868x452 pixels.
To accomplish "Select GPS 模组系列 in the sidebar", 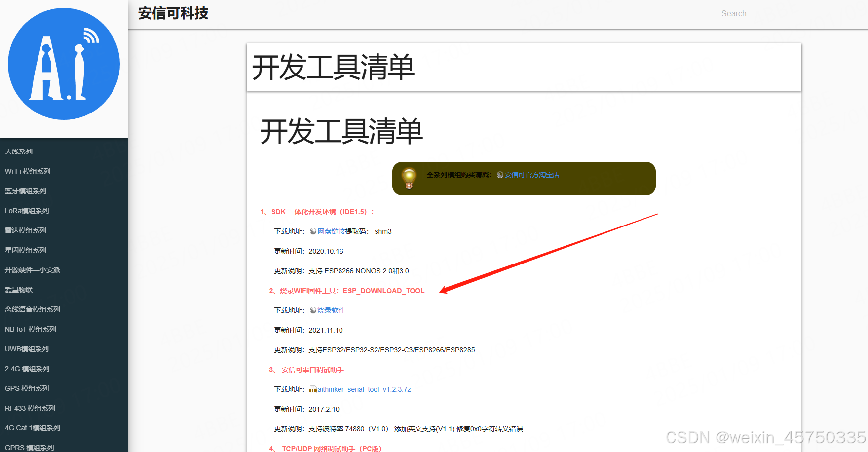I will point(27,388).
